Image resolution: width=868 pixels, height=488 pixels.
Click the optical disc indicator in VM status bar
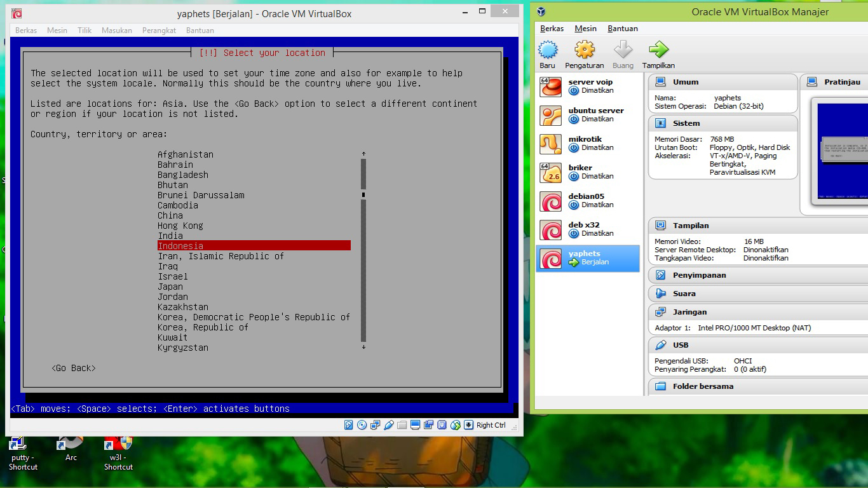pyautogui.click(x=362, y=425)
